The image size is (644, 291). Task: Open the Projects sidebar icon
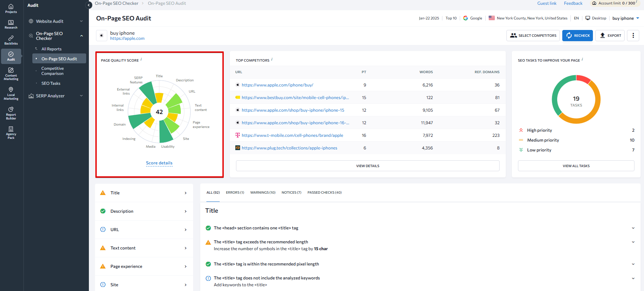(x=11, y=9)
